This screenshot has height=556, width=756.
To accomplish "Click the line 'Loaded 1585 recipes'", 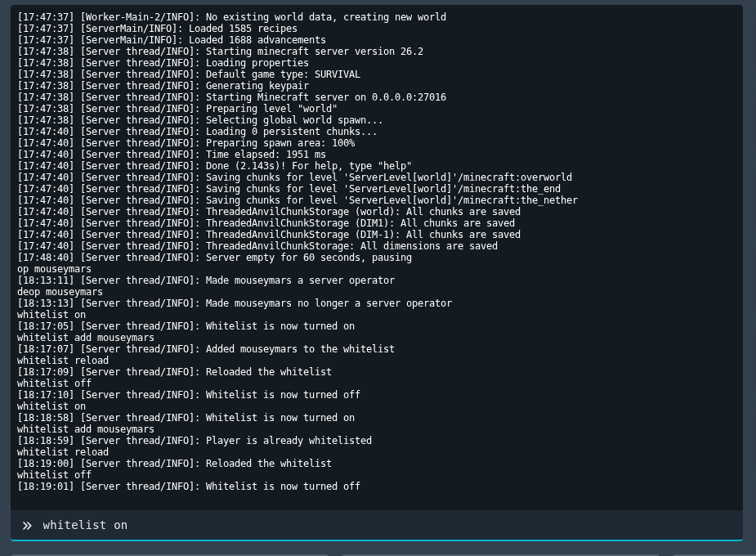I will [x=157, y=29].
